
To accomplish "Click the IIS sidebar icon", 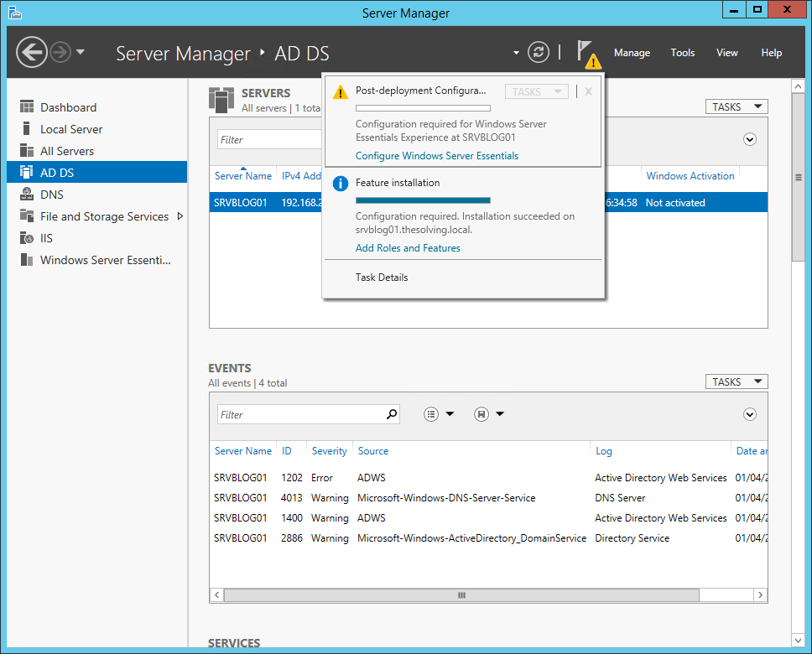I will 26,237.
